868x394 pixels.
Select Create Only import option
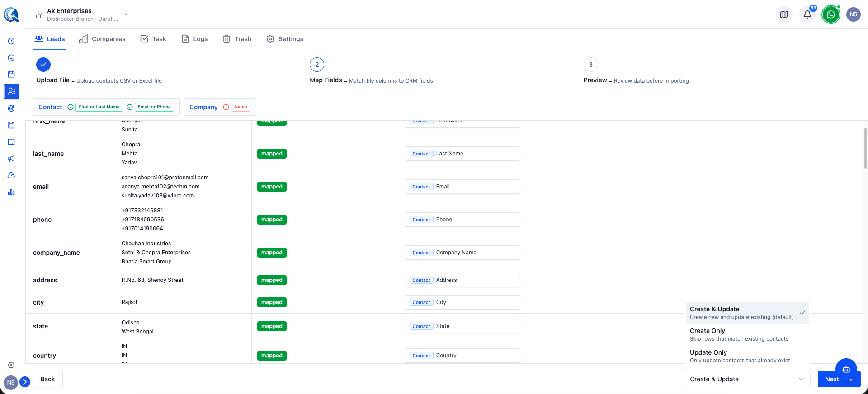(747, 334)
